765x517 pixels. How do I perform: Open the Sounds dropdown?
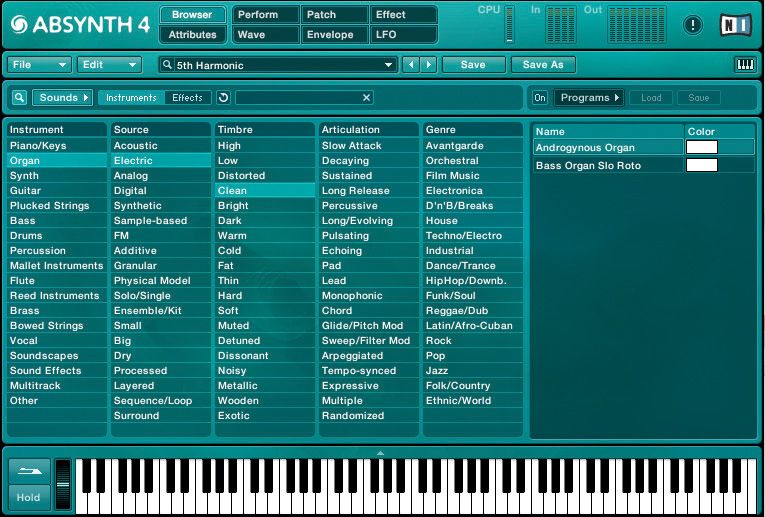click(x=63, y=98)
